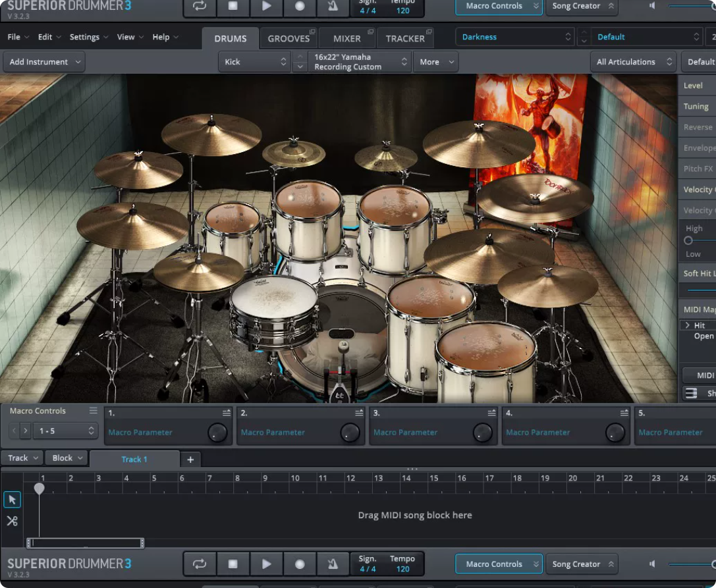This screenshot has width=716, height=588.
Task: Stop playback using bottom transport stop button
Action: click(233, 564)
